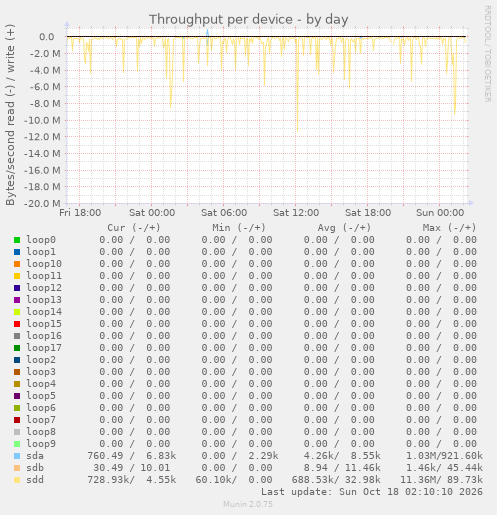Click sdb current value 30.49 / 10.01

[132, 468]
